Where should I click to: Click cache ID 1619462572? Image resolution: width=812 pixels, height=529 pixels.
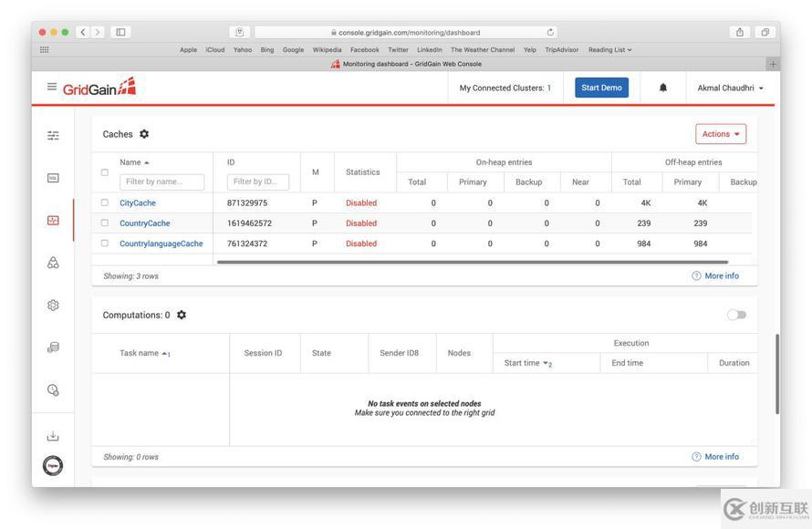(249, 223)
